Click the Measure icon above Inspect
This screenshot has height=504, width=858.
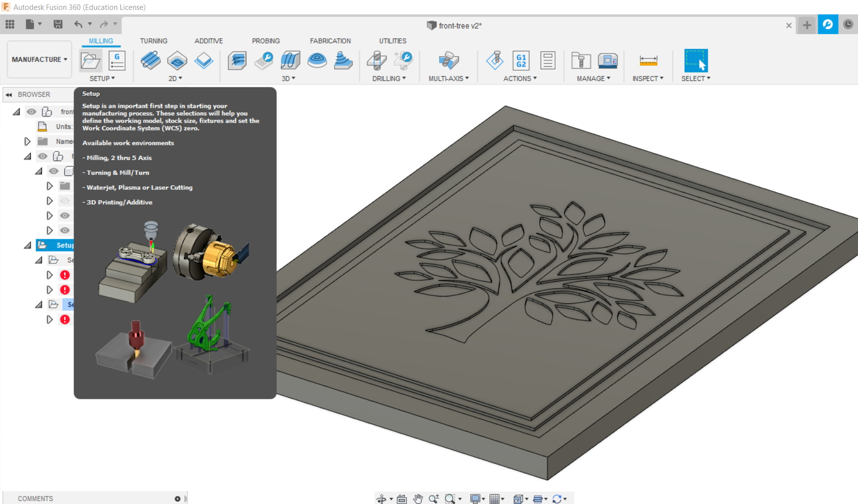point(648,61)
